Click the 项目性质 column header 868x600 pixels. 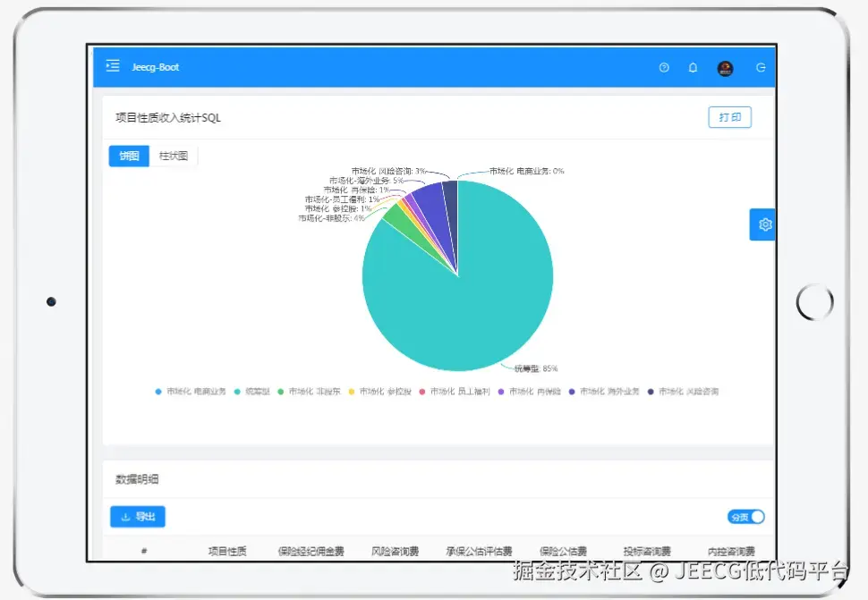(227, 552)
